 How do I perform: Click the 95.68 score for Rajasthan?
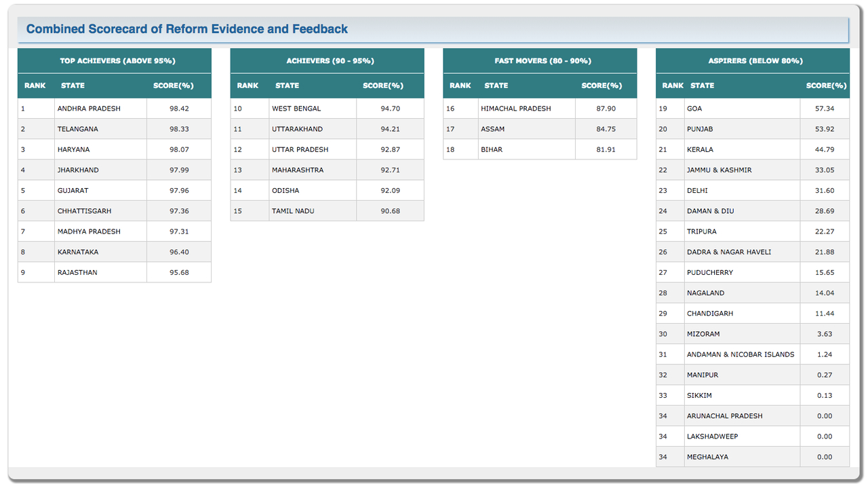[x=179, y=272]
